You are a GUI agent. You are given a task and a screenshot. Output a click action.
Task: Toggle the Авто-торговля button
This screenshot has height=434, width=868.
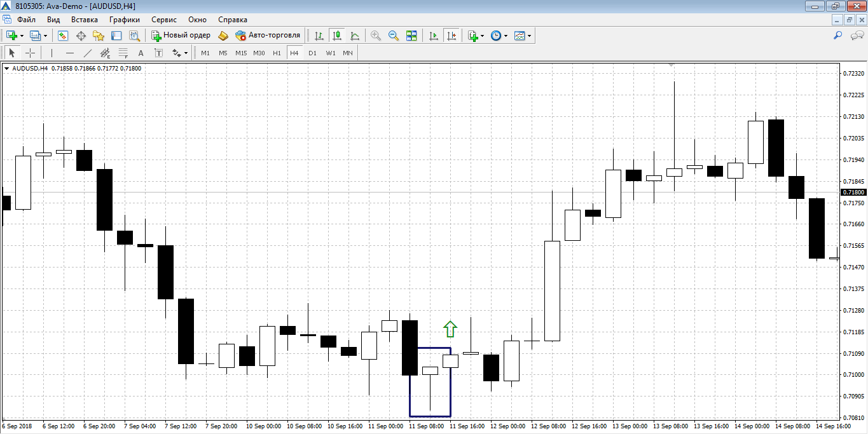click(268, 36)
